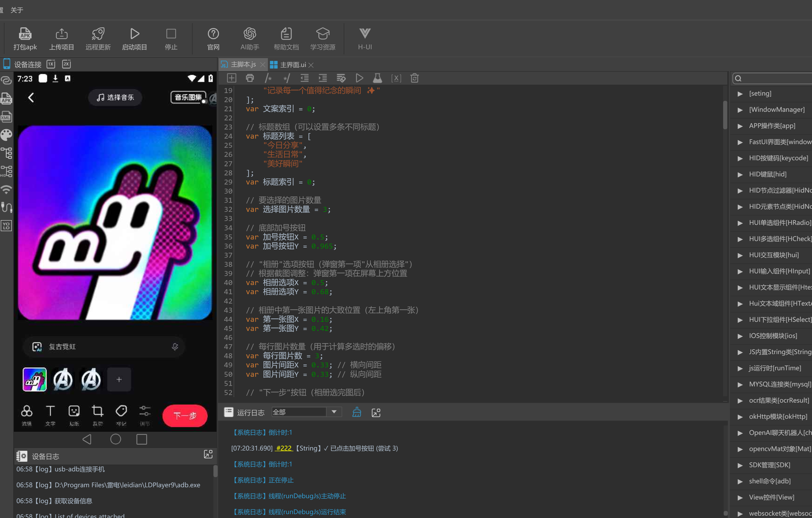Viewport: 812px width, 518px height.
Task: Tap the 文字 text tool in phone
Action: click(x=50, y=416)
